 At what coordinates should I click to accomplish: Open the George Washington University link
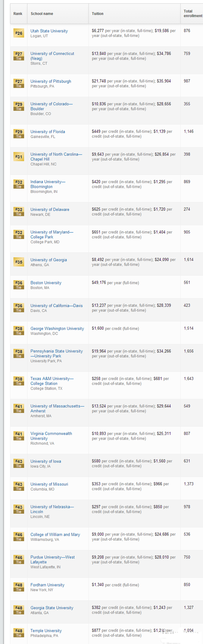tap(57, 329)
